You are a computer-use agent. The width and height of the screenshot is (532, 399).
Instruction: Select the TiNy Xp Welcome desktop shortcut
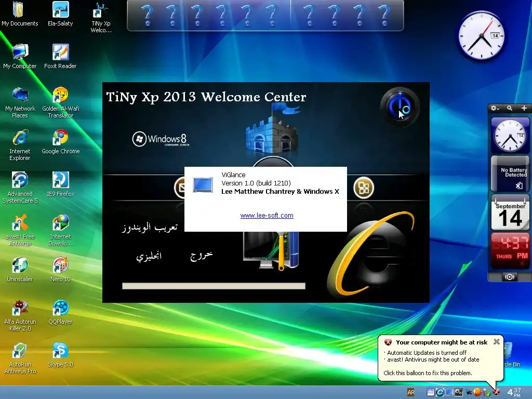click(101, 17)
